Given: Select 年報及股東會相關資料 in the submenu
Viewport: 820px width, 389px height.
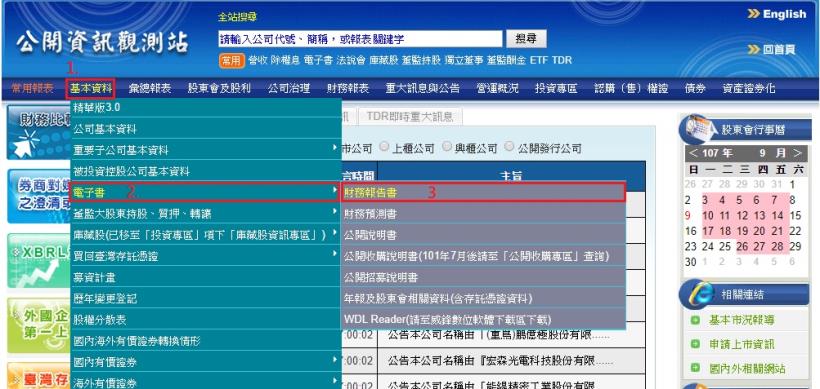Looking at the screenshot, I should pos(483,299).
